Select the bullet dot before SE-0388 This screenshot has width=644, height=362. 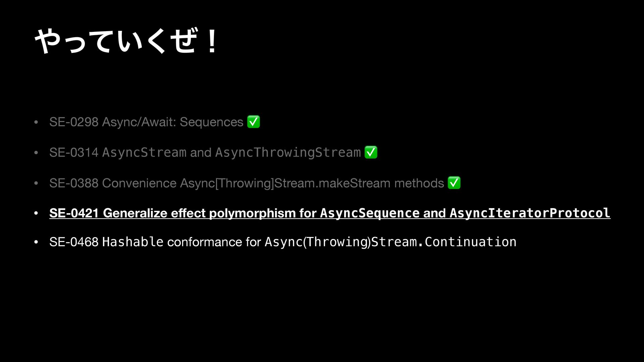36,183
